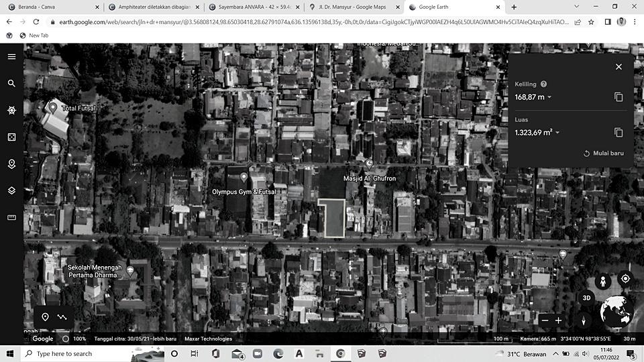
Task: Click Type here to search box
Action: point(93,353)
